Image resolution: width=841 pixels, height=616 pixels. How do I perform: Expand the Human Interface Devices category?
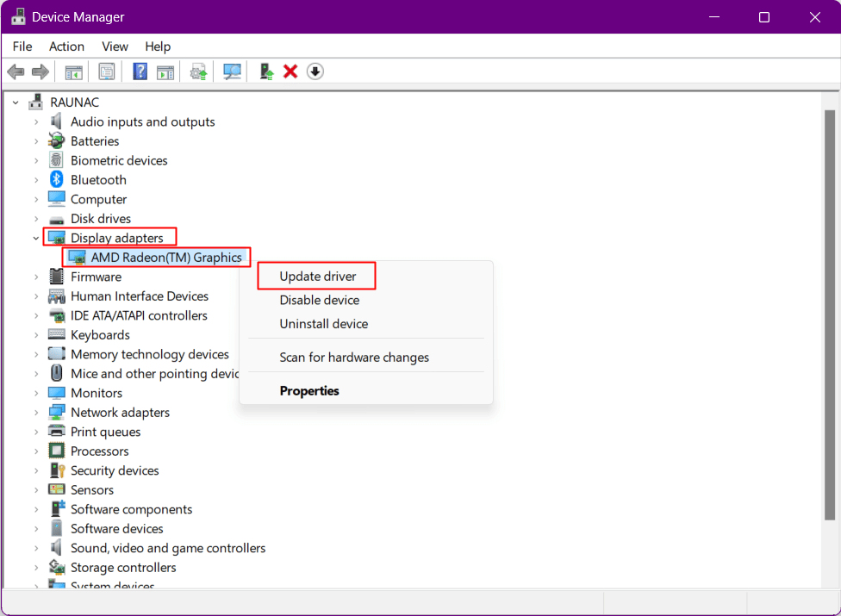pyautogui.click(x=36, y=296)
